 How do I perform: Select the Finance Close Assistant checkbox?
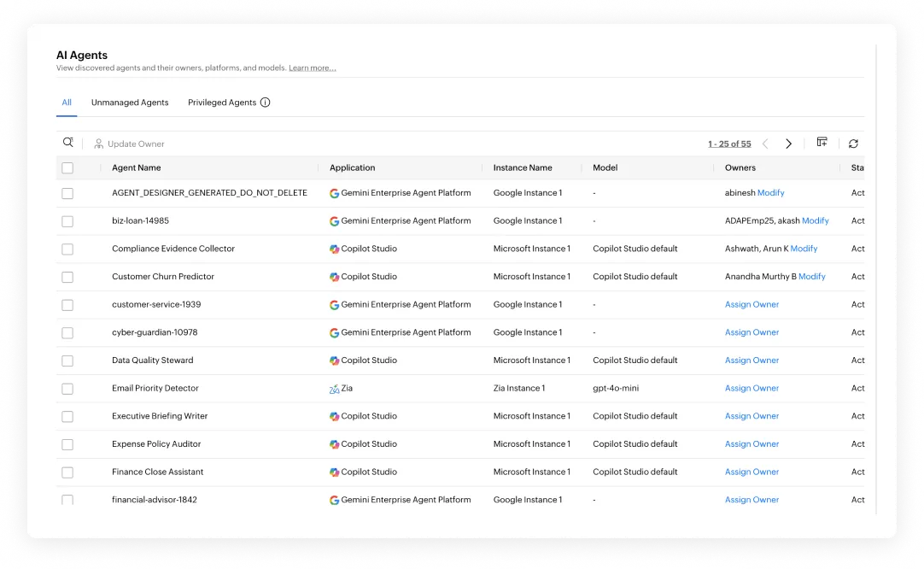click(67, 472)
